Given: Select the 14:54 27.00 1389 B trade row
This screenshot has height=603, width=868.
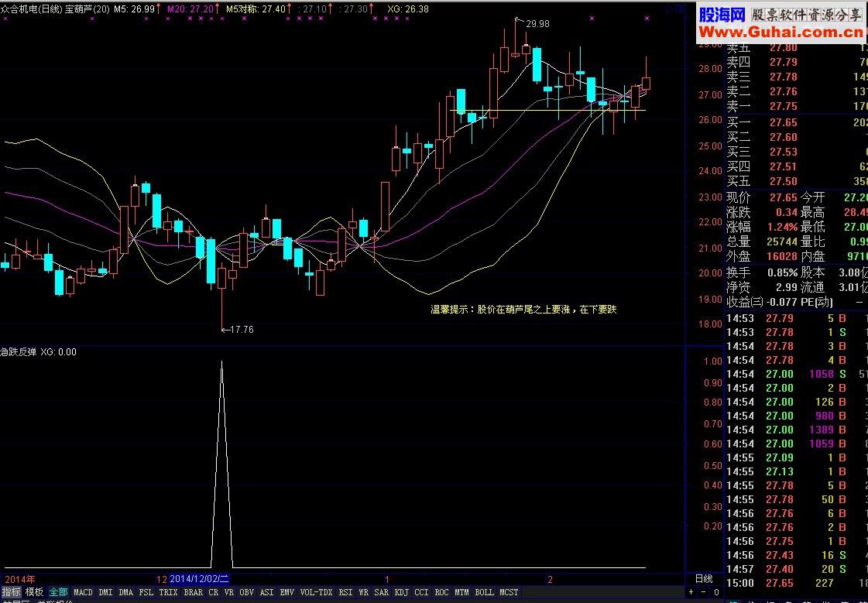Looking at the screenshot, I should click(x=797, y=430).
